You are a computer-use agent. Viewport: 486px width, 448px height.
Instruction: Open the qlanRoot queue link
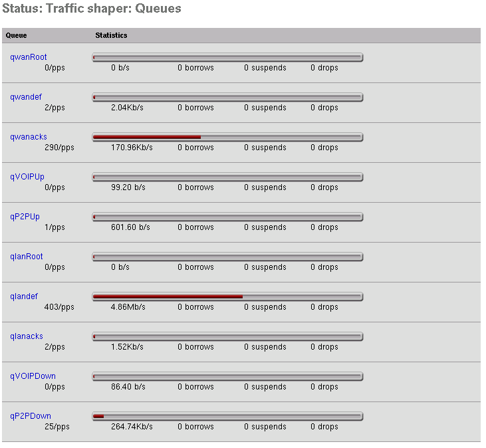click(x=27, y=257)
